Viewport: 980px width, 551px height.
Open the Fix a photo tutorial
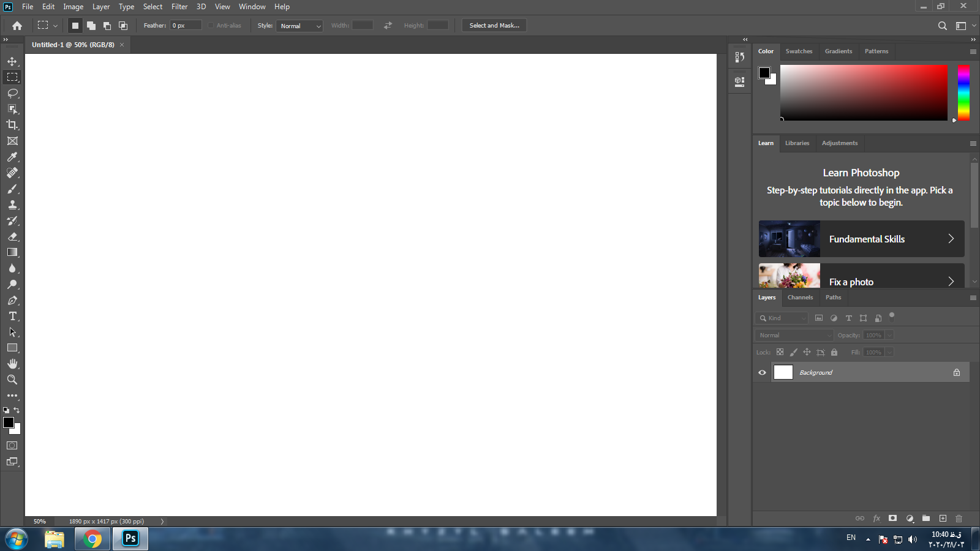click(862, 275)
